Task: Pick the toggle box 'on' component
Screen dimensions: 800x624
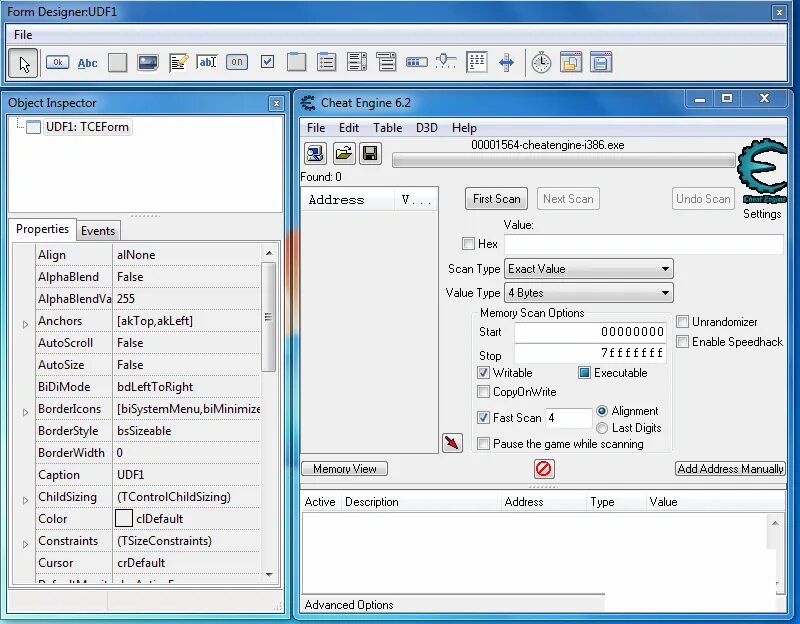Action: click(x=237, y=62)
